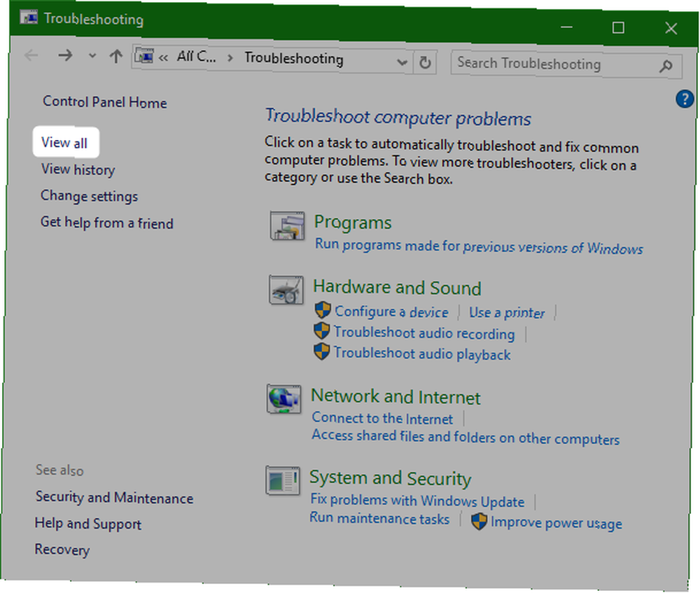Open help with the blue question mark
The image size is (700, 593).
click(x=685, y=99)
